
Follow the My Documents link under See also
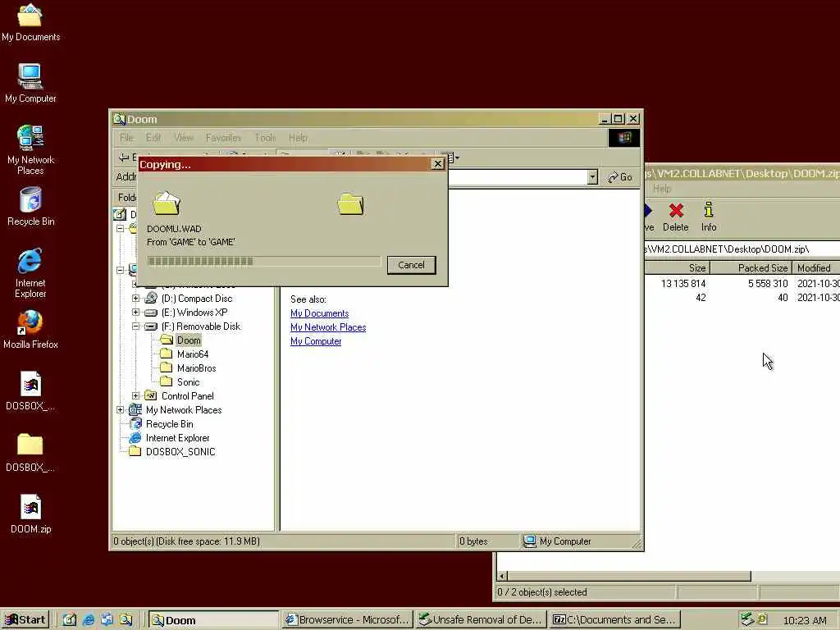pos(319,313)
